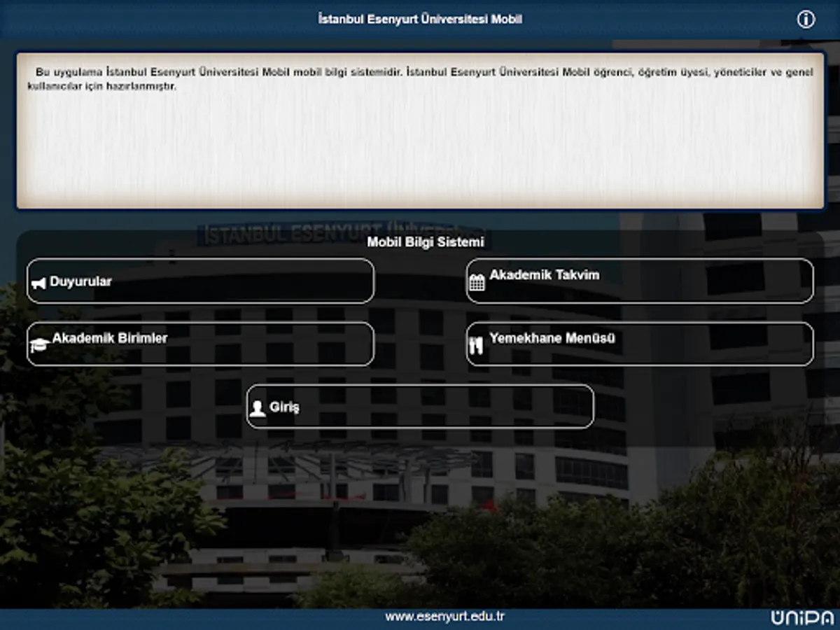Click the fork and knife icon

[x=477, y=345]
